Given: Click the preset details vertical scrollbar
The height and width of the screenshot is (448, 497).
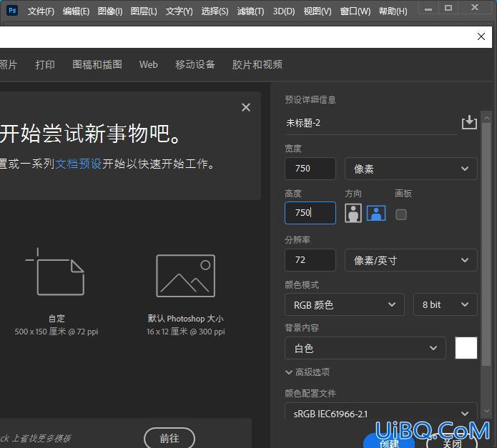Looking at the screenshot, I should click(x=486, y=244).
